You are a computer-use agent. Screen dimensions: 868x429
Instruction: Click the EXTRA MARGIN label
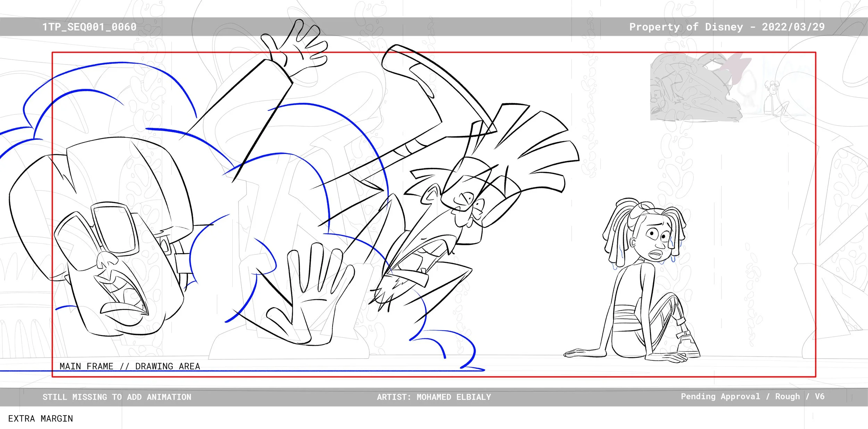(x=40, y=419)
